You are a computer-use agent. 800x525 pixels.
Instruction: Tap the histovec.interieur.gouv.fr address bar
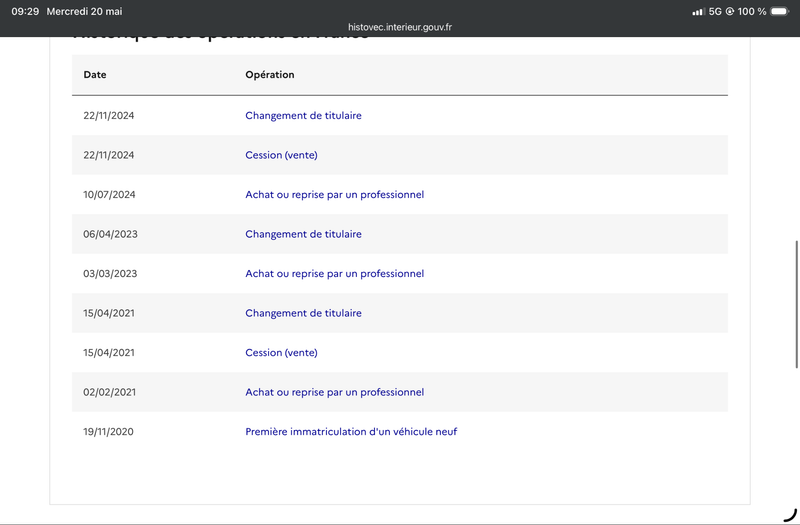400,27
